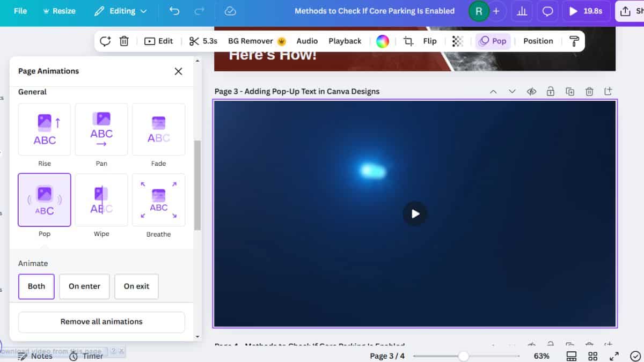Open the Crop tool icon
Screen dimensions: 644x362
pyautogui.click(x=408, y=41)
